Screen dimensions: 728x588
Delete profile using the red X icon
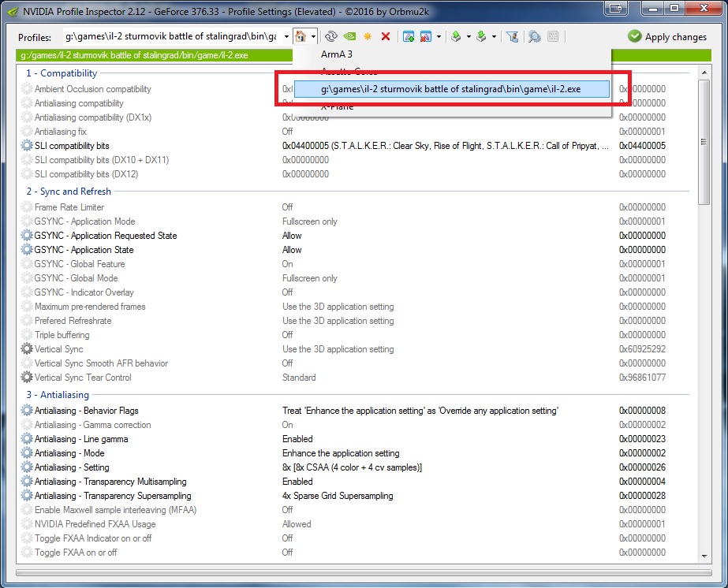point(386,36)
